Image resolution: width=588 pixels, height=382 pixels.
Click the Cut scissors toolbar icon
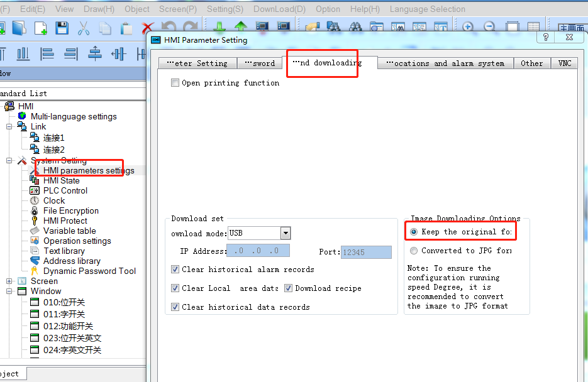click(x=84, y=28)
